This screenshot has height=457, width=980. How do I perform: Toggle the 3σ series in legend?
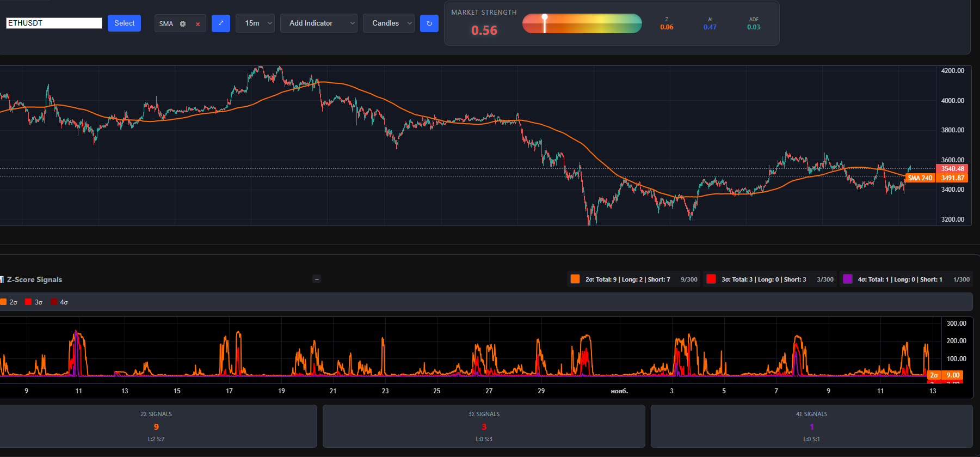point(34,302)
